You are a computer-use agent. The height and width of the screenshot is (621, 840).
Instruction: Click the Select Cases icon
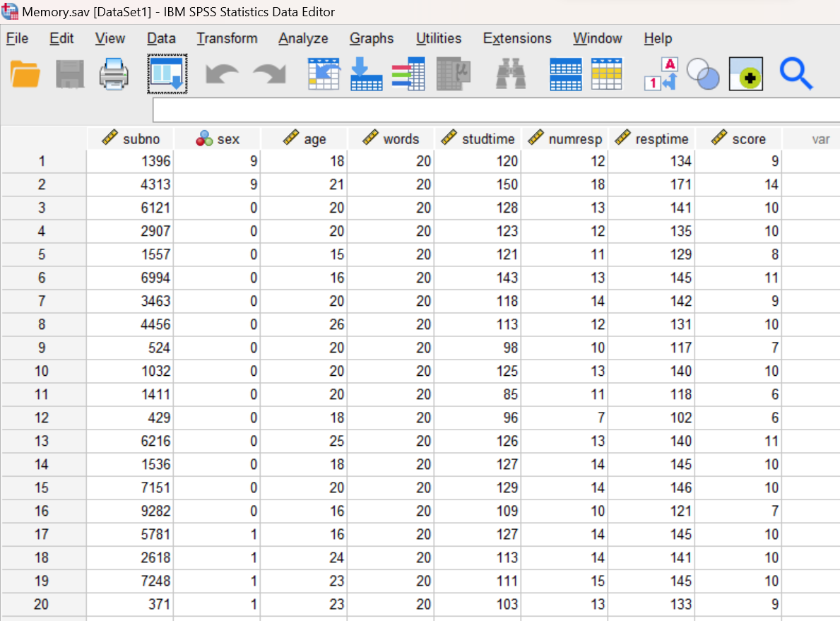[606, 74]
